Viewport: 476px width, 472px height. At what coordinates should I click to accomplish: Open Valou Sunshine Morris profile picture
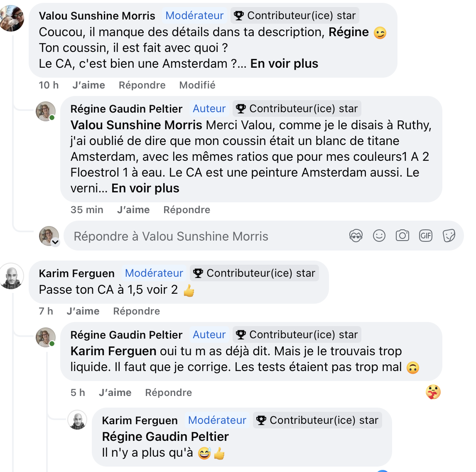[12, 18]
